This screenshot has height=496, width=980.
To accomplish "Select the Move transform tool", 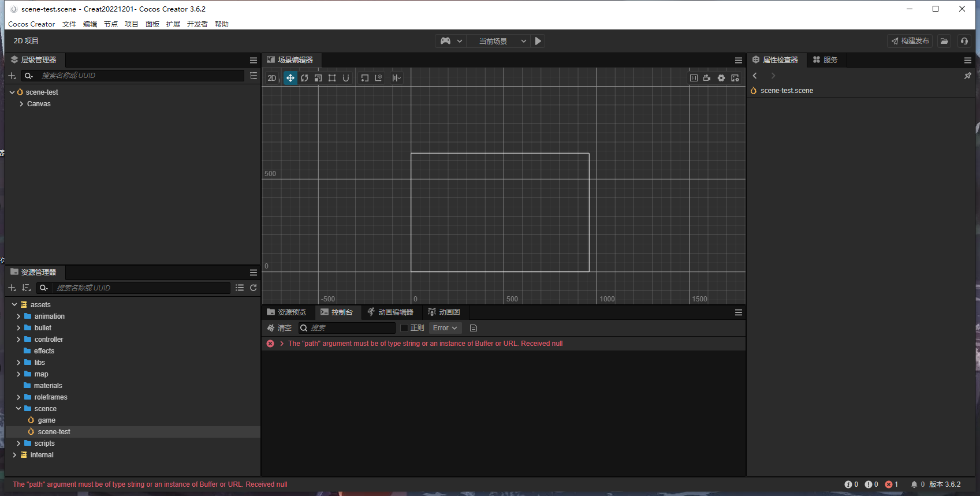I will [x=290, y=78].
